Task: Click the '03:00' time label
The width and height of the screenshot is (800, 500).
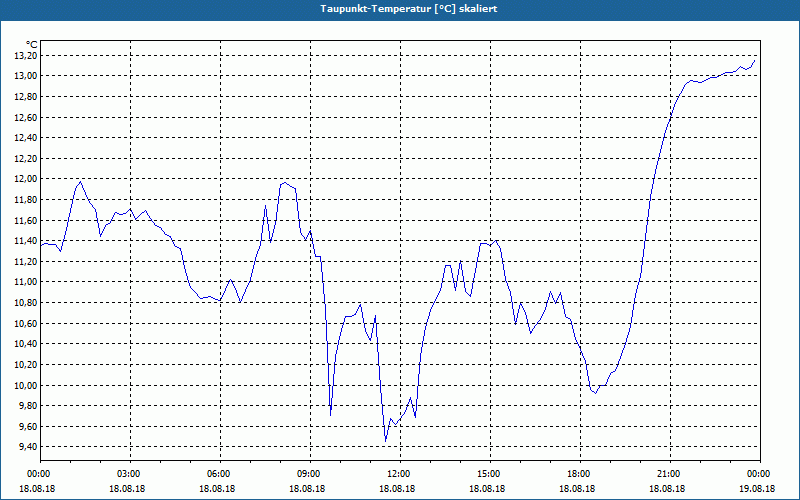Action: pyautogui.click(x=130, y=474)
